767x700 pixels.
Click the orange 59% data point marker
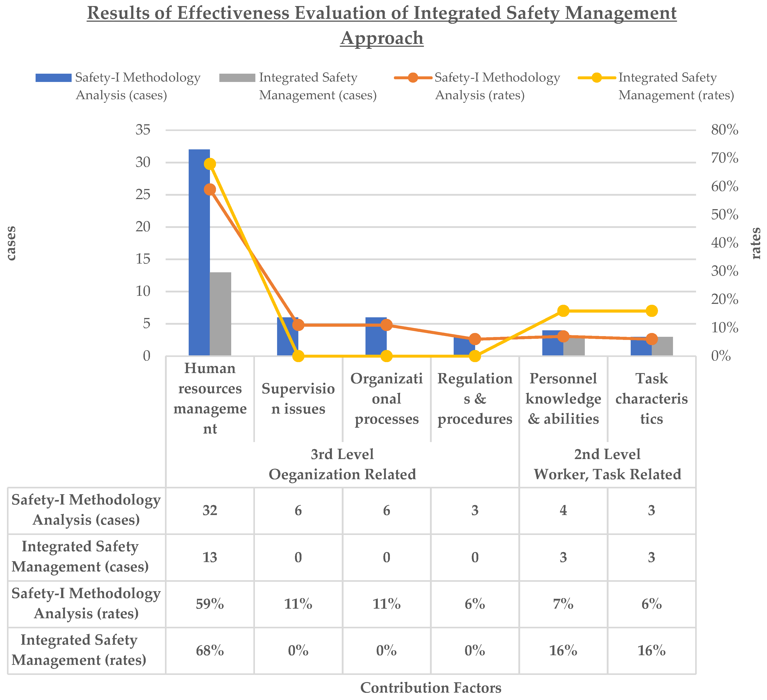tap(210, 190)
